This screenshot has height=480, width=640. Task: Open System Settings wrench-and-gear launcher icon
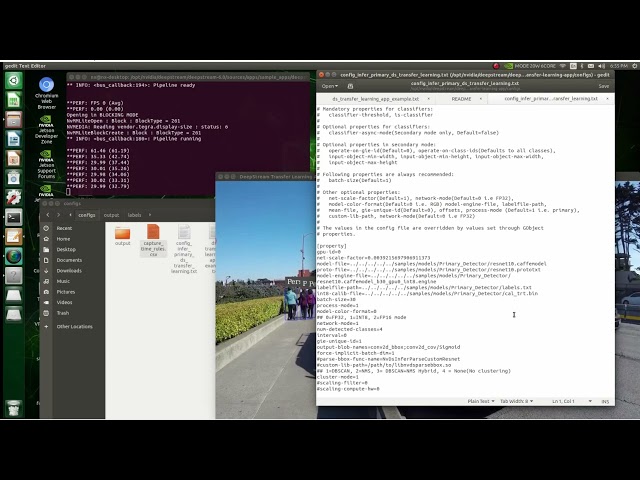[13, 198]
